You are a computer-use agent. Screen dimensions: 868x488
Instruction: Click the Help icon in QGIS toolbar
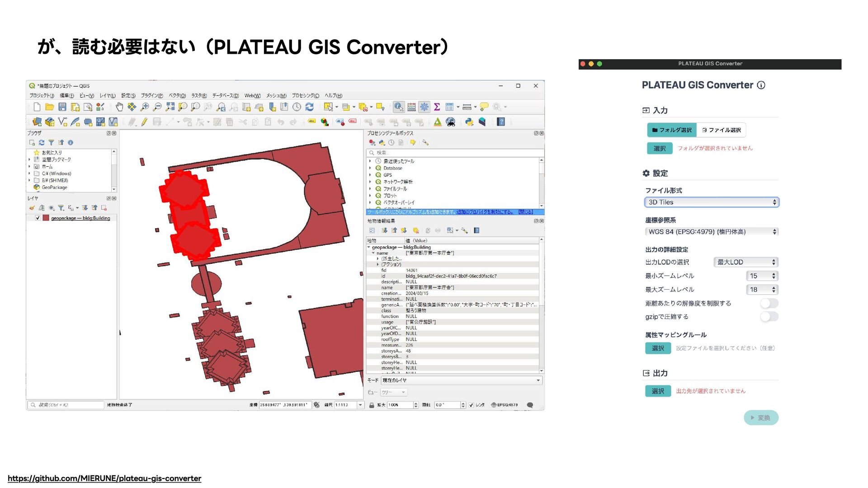coord(501,122)
